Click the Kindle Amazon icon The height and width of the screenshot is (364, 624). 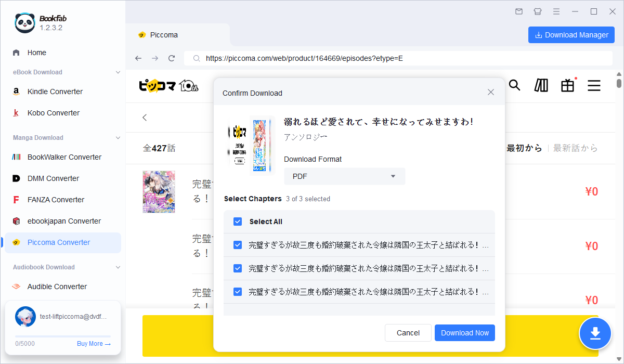coord(16,92)
